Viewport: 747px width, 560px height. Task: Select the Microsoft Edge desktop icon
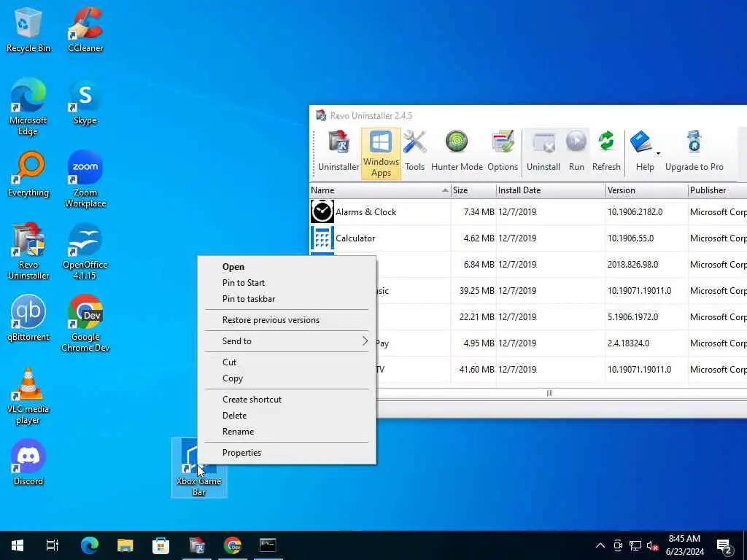coord(28,107)
